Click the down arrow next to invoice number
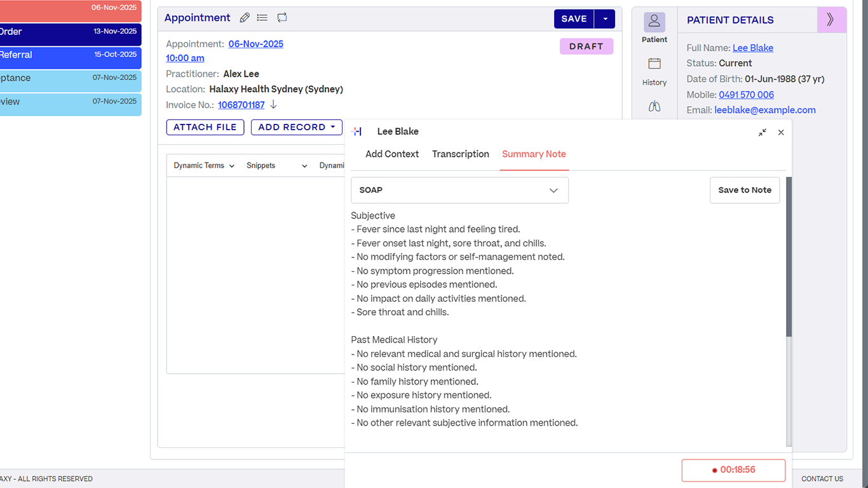 pyautogui.click(x=273, y=104)
